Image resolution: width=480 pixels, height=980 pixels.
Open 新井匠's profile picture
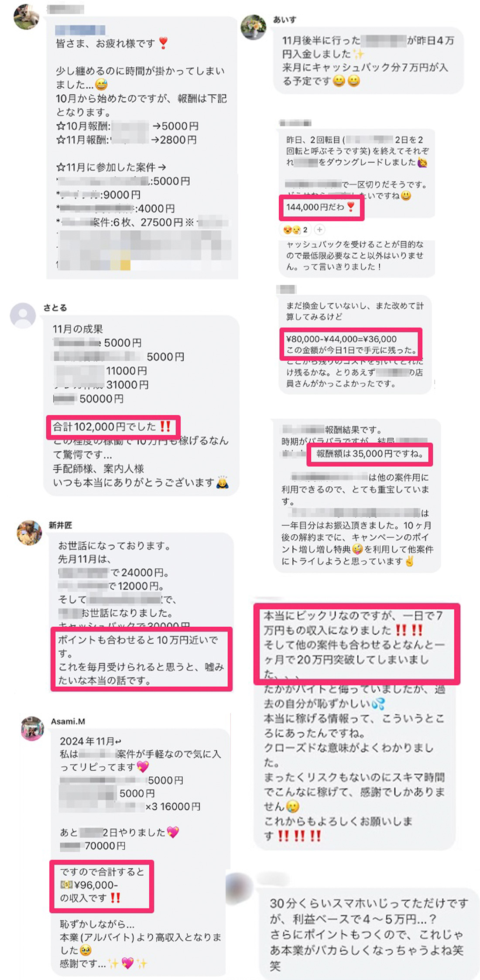pos(29,533)
